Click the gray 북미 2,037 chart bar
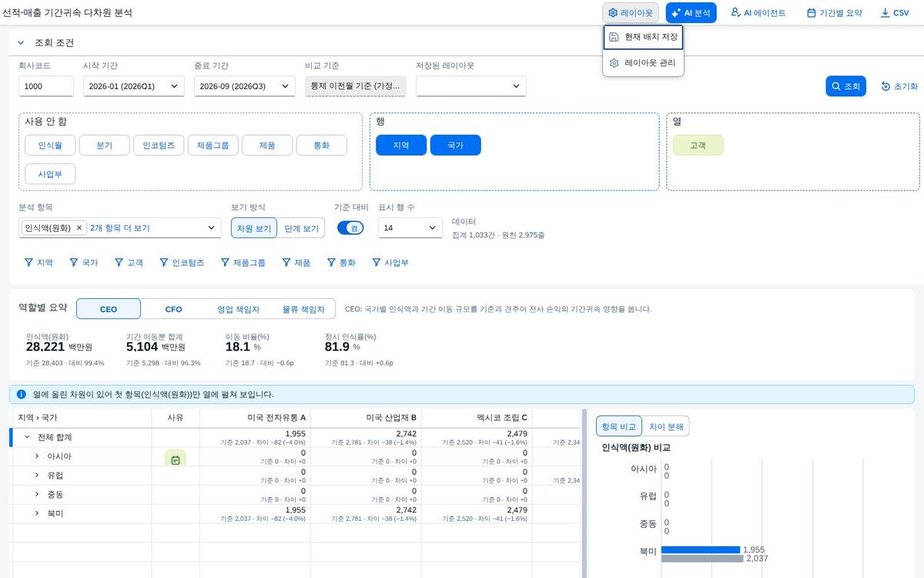Viewport: 924px width, 578px height. pos(702,558)
